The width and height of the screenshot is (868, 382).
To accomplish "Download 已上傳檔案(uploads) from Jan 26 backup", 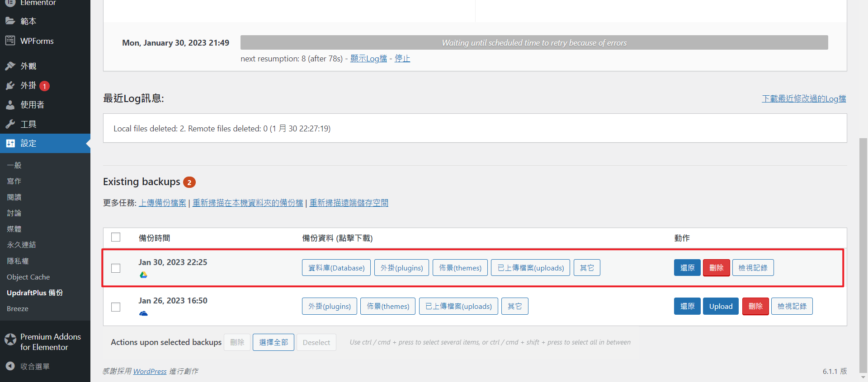I will click(x=458, y=306).
